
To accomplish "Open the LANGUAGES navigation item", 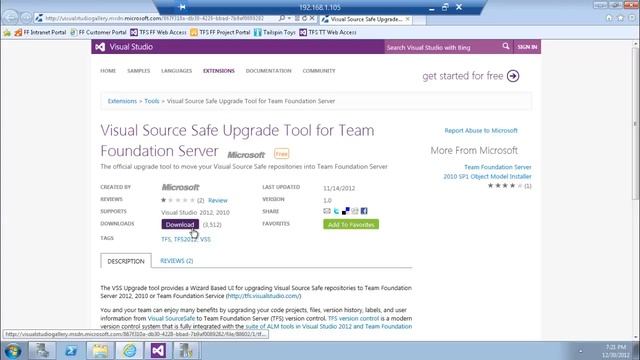I will [176, 71].
